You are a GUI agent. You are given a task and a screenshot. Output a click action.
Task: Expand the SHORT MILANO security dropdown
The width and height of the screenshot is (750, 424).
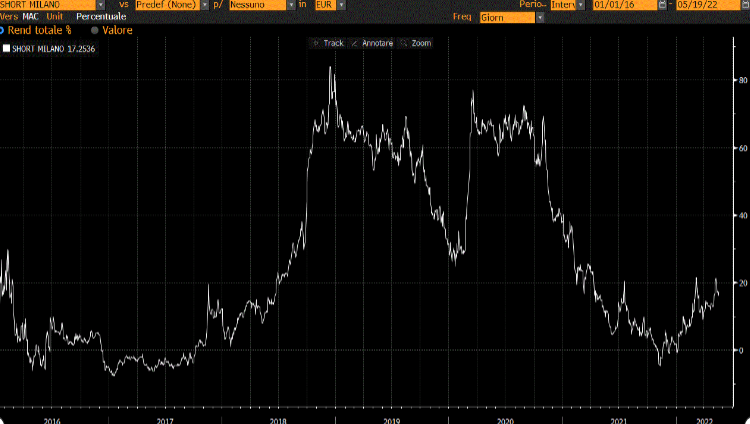(100, 5)
